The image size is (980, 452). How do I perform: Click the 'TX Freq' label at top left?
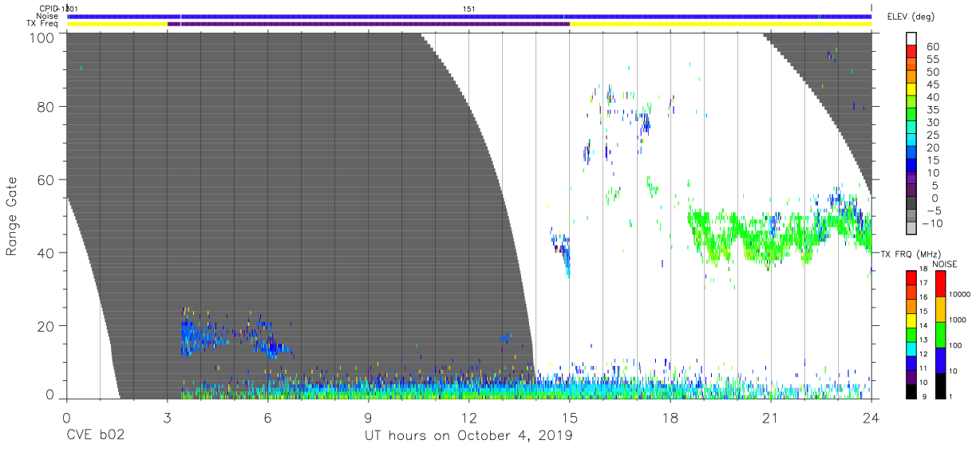(43, 24)
